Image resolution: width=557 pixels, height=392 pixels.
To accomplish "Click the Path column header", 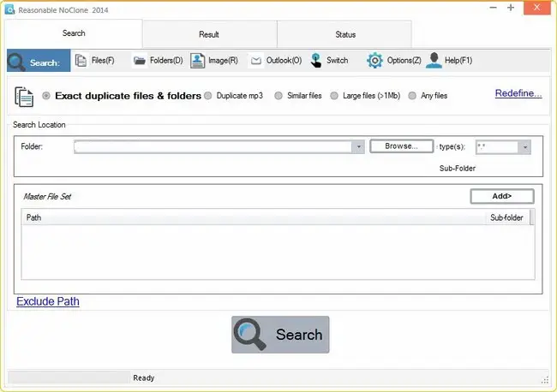I will click(x=254, y=217).
